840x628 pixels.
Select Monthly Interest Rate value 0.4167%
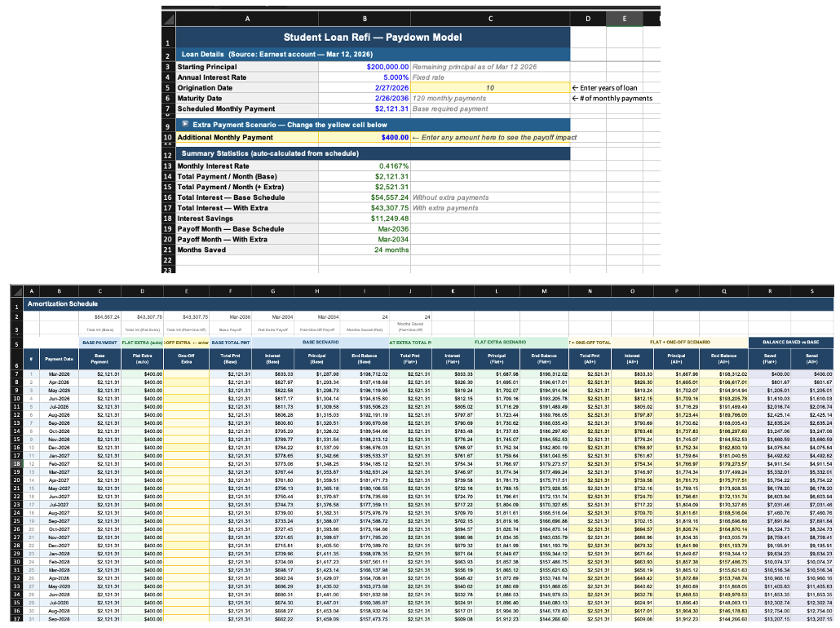point(365,166)
